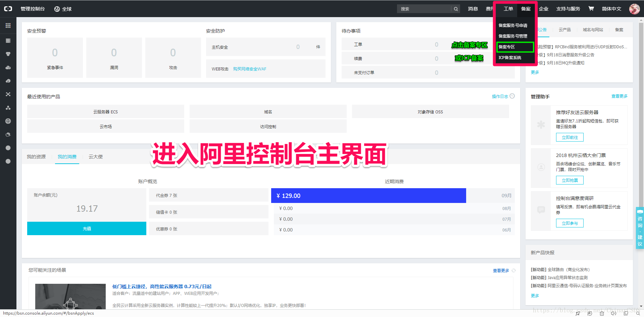Open the product grid menu icon
The width and height of the screenshot is (644, 317).
[x=8, y=25]
